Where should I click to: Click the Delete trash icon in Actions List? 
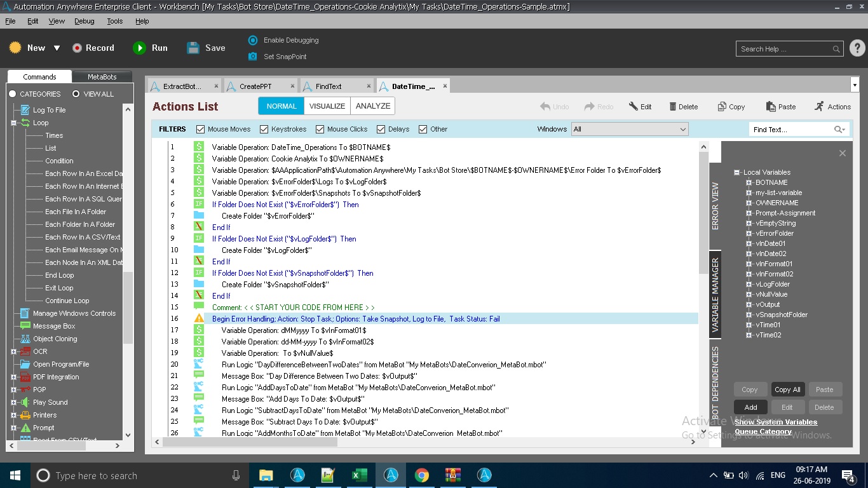pos(673,107)
